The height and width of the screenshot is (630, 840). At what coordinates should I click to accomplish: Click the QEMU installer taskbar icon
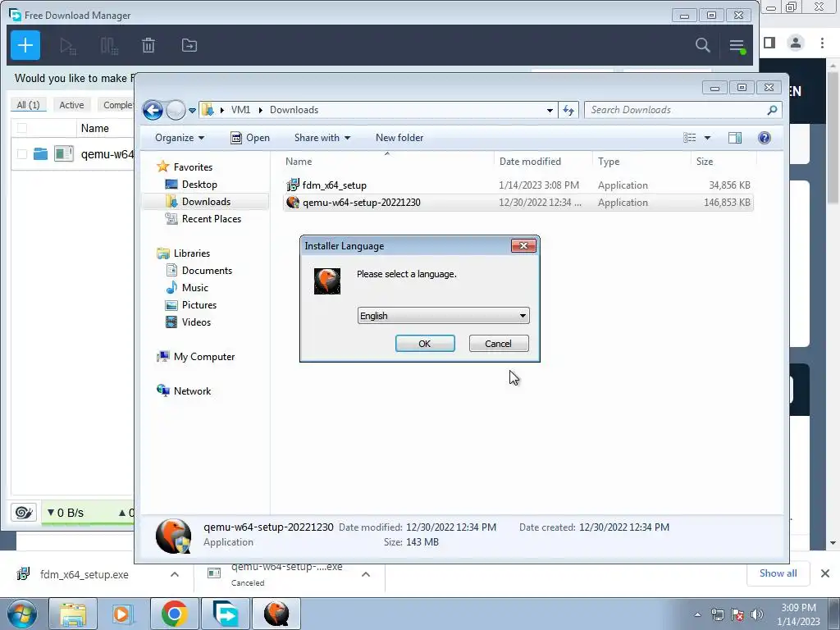tap(276, 614)
